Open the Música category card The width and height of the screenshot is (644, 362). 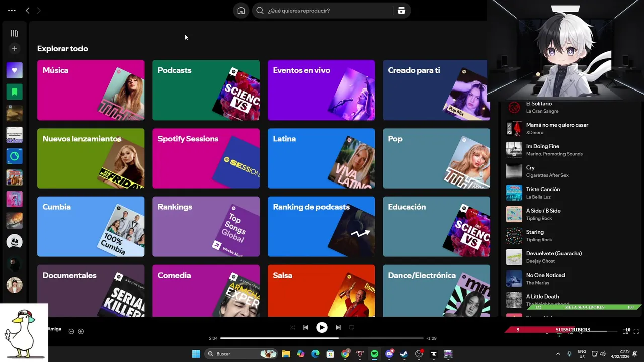[x=91, y=90]
